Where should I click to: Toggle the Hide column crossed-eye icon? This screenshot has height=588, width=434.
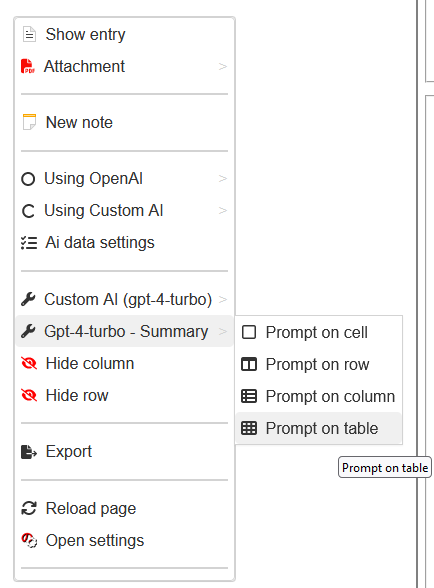[29, 363]
